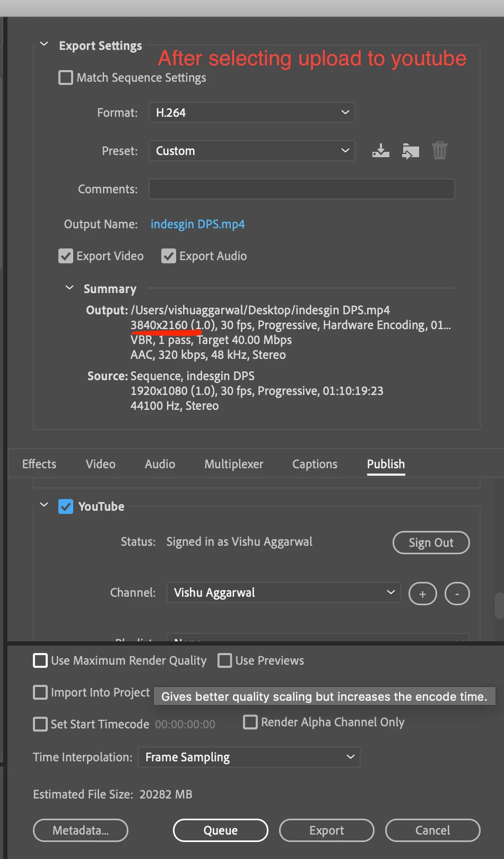Click the Export button
This screenshot has width=504, height=859.
[x=327, y=830]
